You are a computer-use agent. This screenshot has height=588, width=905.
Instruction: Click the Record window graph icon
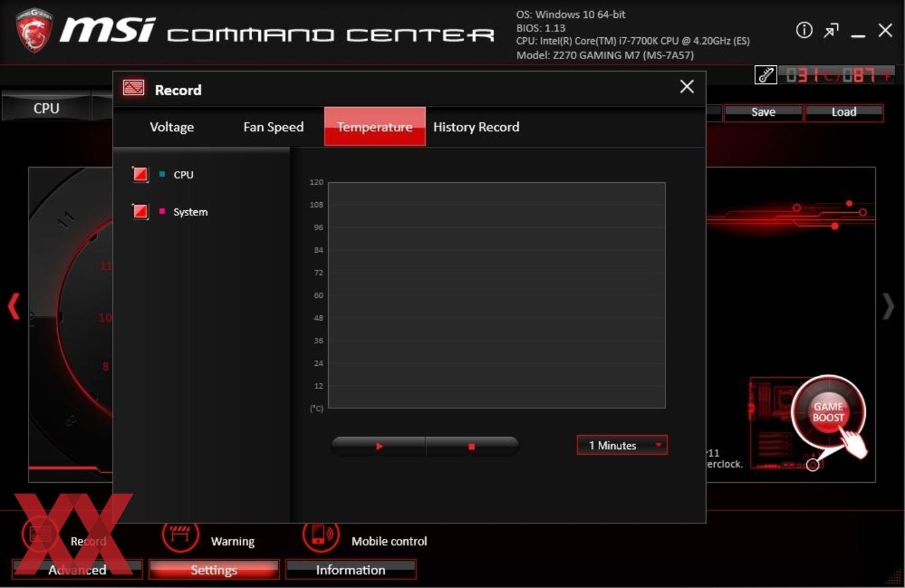pyautogui.click(x=134, y=88)
